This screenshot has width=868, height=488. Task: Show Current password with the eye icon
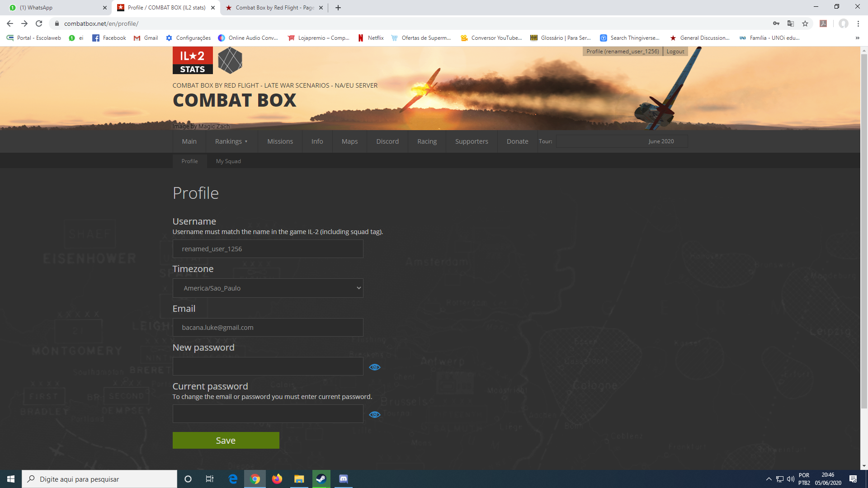(x=375, y=414)
